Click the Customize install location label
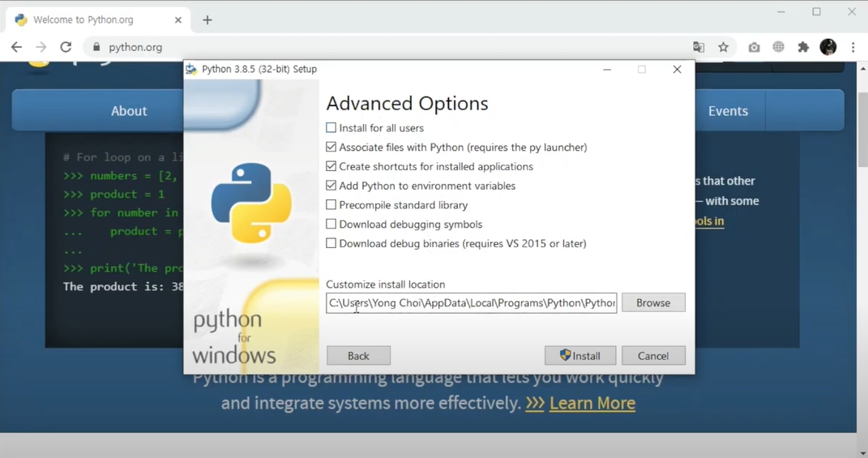The image size is (868, 458). tap(385, 284)
